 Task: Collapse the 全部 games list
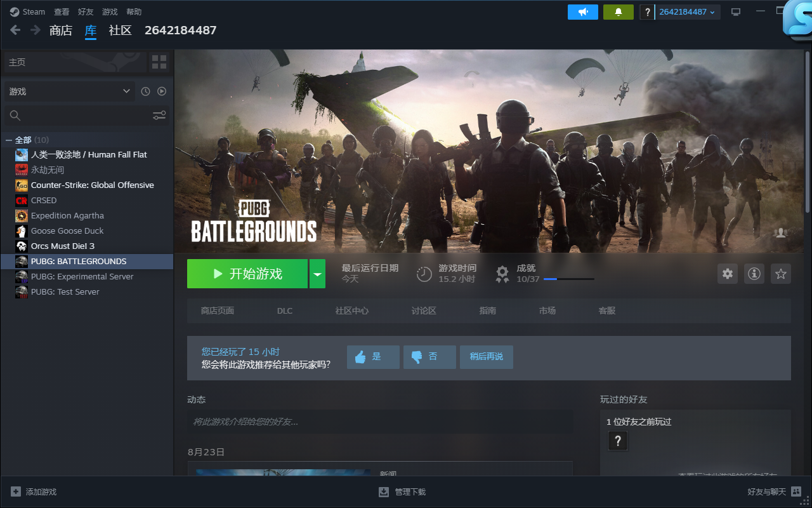(9, 140)
